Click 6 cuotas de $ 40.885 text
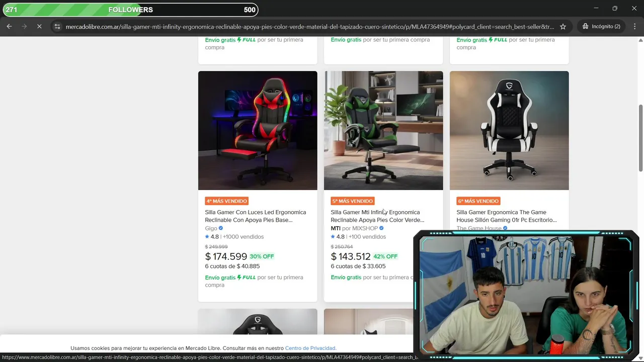The width and height of the screenshot is (644, 362). [x=232, y=266]
